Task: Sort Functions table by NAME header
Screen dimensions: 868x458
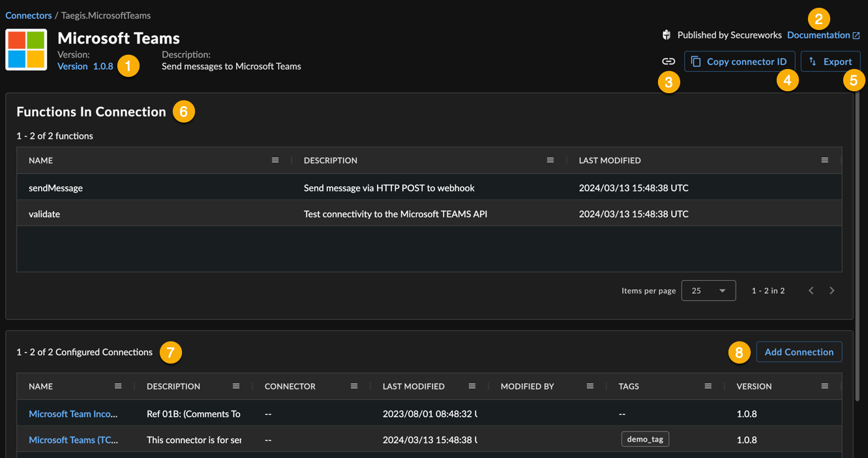Action: (40, 160)
